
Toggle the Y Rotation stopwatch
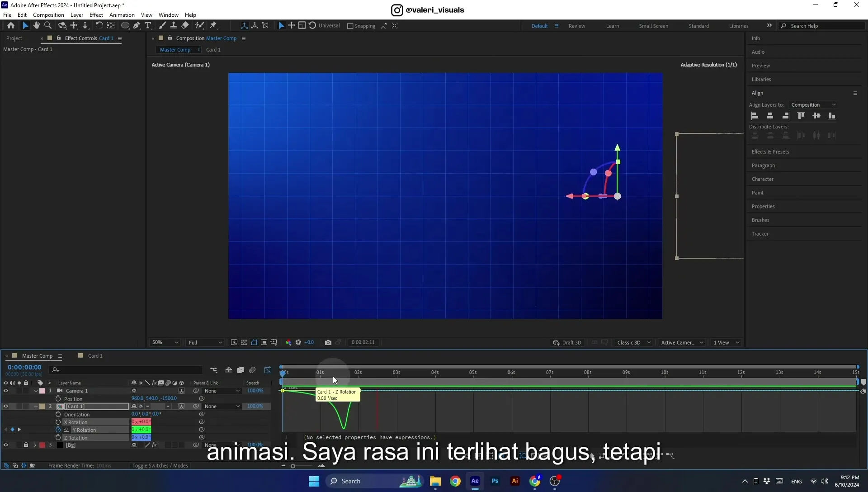click(x=58, y=430)
